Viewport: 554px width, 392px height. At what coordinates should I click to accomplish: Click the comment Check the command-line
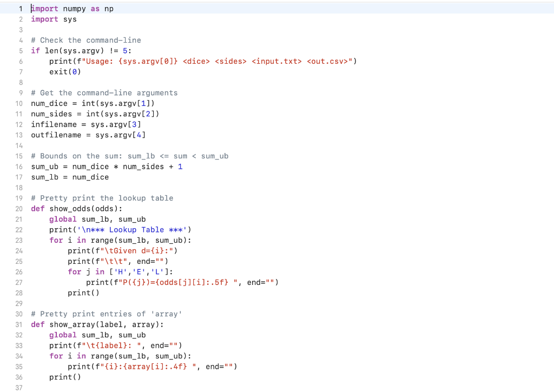point(87,39)
